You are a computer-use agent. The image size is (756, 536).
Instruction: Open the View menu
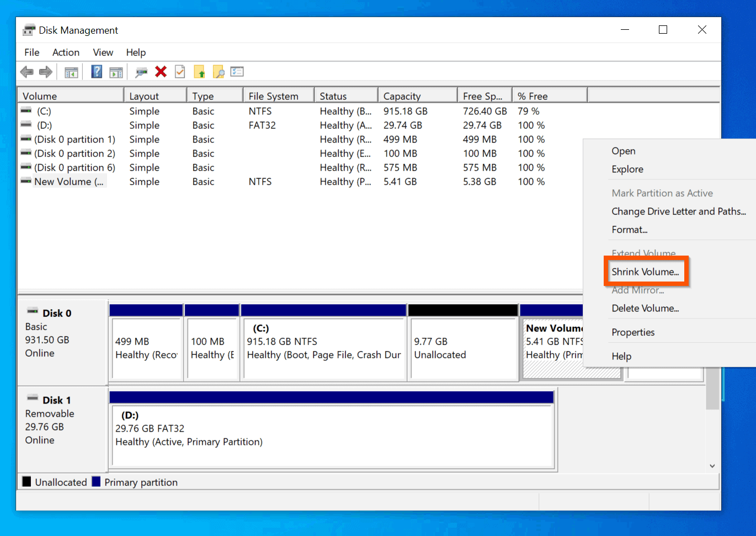tap(103, 52)
